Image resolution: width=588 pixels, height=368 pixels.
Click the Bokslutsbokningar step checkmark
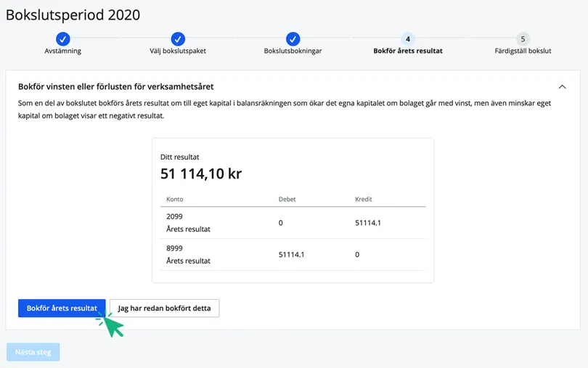(293, 38)
